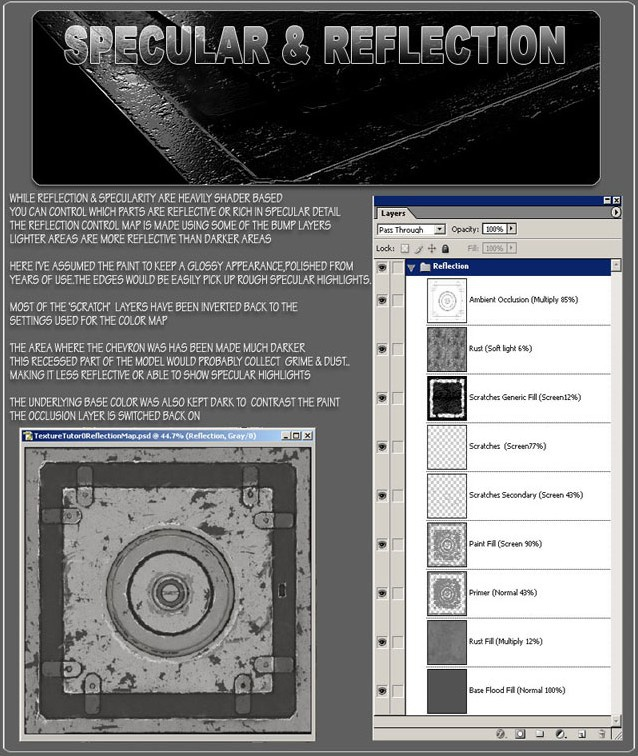Click the lock position move icon
Image resolution: width=638 pixels, height=756 pixels.
coord(432,248)
